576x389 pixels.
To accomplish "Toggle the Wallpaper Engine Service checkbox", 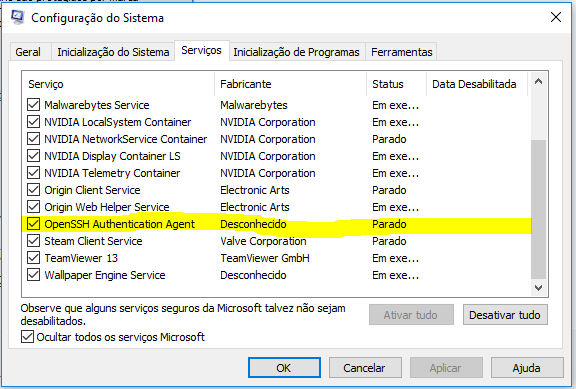I will tap(33, 275).
